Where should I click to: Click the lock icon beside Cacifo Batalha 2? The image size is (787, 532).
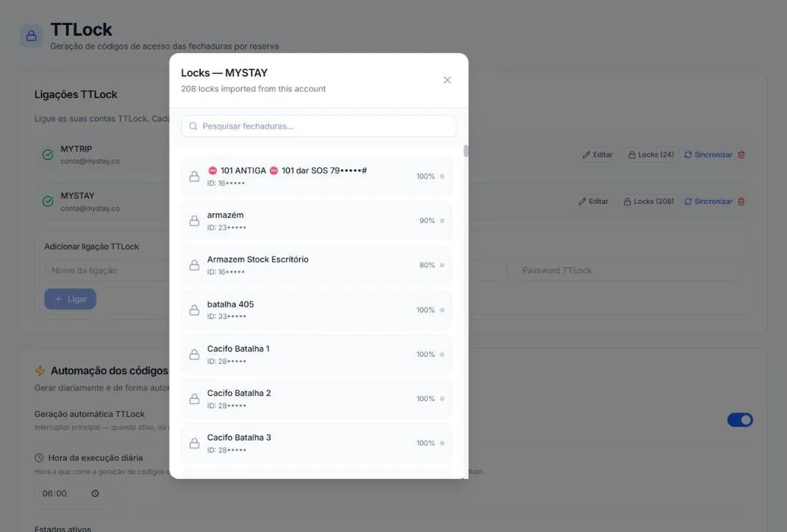tap(194, 399)
